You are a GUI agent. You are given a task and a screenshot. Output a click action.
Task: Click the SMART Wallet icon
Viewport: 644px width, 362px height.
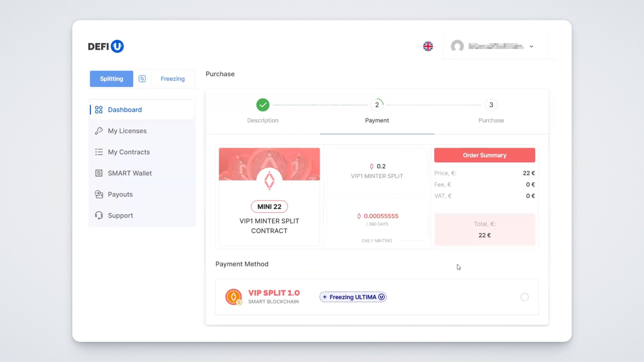click(x=99, y=173)
